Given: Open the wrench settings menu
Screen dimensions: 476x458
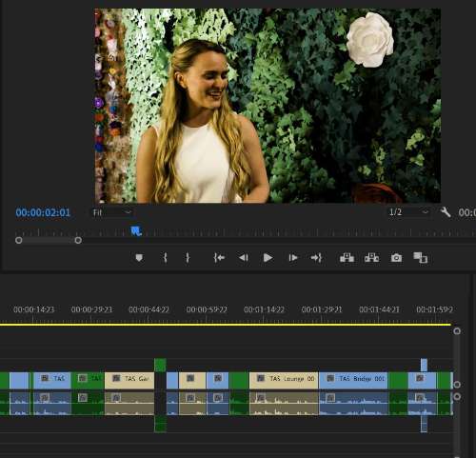Looking at the screenshot, I should [x=446, y=212].
